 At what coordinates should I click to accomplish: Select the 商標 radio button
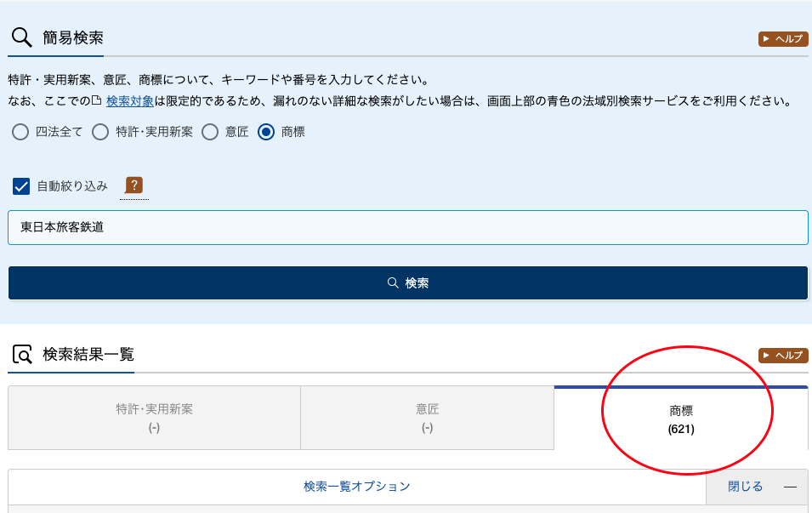[266, 132]
